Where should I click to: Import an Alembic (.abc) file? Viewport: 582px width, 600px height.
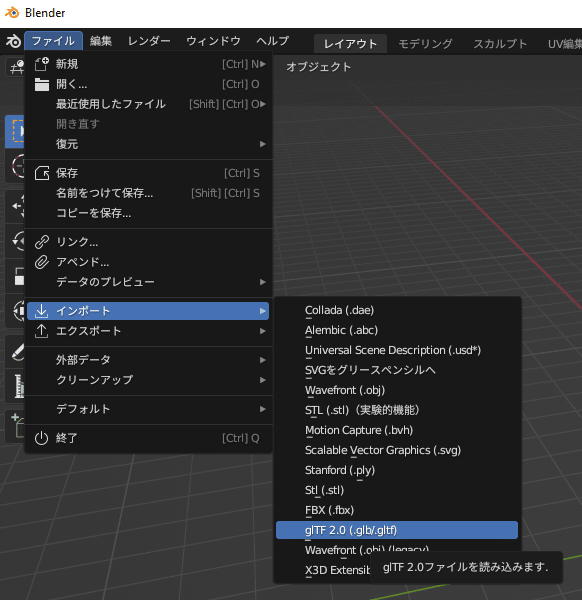(397, 330)
